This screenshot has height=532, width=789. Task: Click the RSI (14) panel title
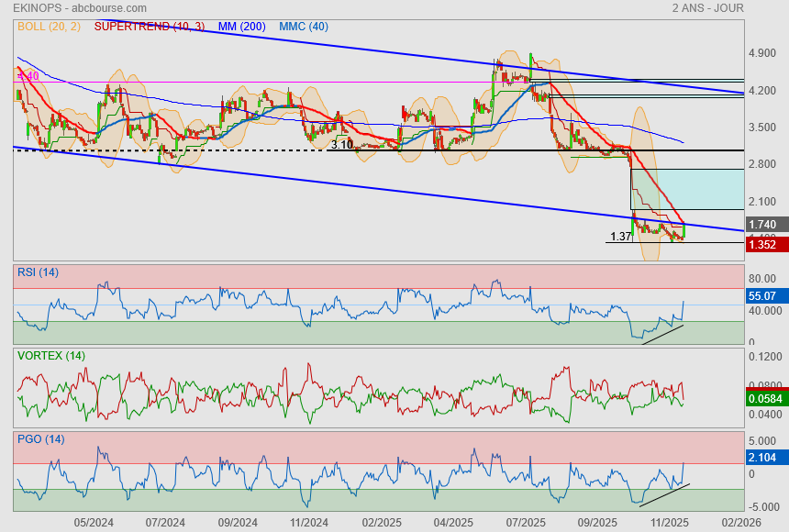click(38, 272)
